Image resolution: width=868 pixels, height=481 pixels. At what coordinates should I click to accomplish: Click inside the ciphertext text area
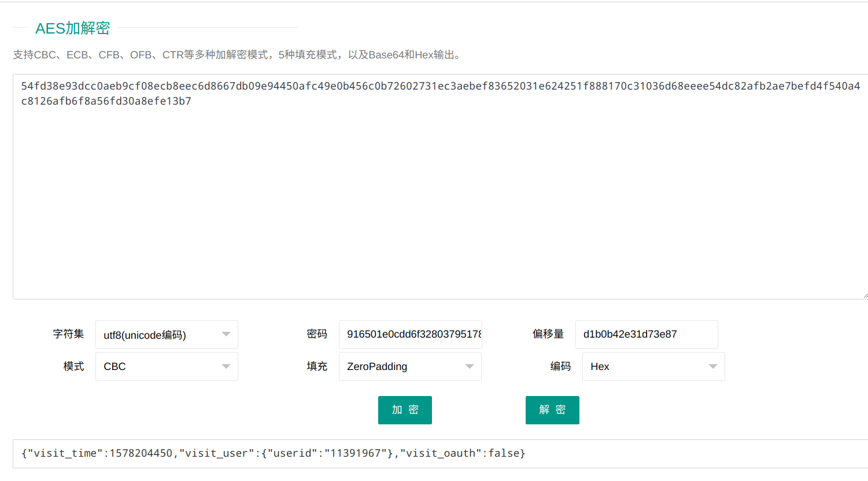coord(440,187)
